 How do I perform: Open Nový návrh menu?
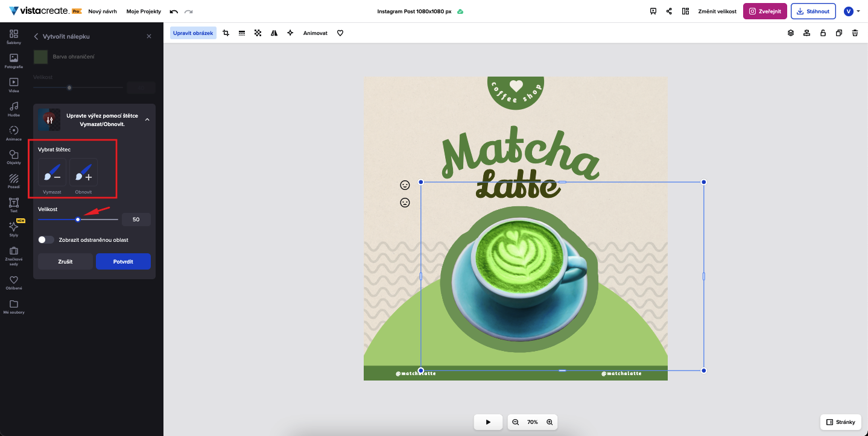point(103,11)
